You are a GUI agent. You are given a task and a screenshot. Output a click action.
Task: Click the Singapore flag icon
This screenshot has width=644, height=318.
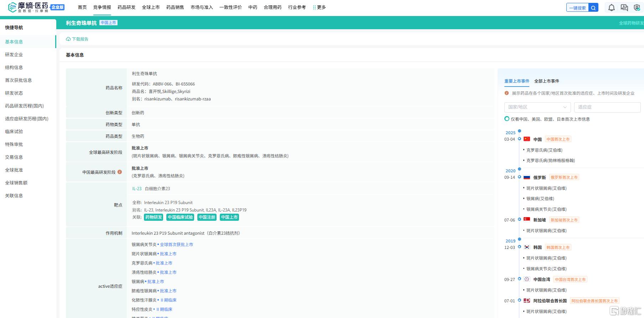(527, 220)
